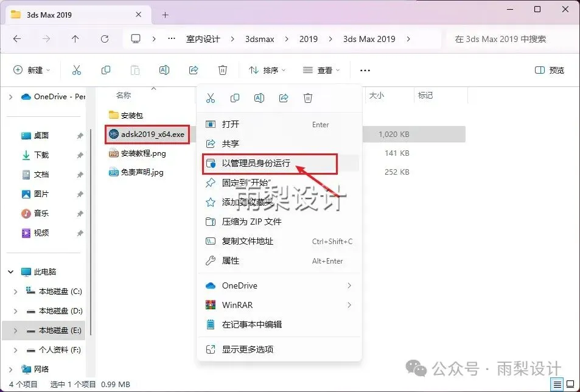Switch to details view icon in status bar

[x=557, y=385]
